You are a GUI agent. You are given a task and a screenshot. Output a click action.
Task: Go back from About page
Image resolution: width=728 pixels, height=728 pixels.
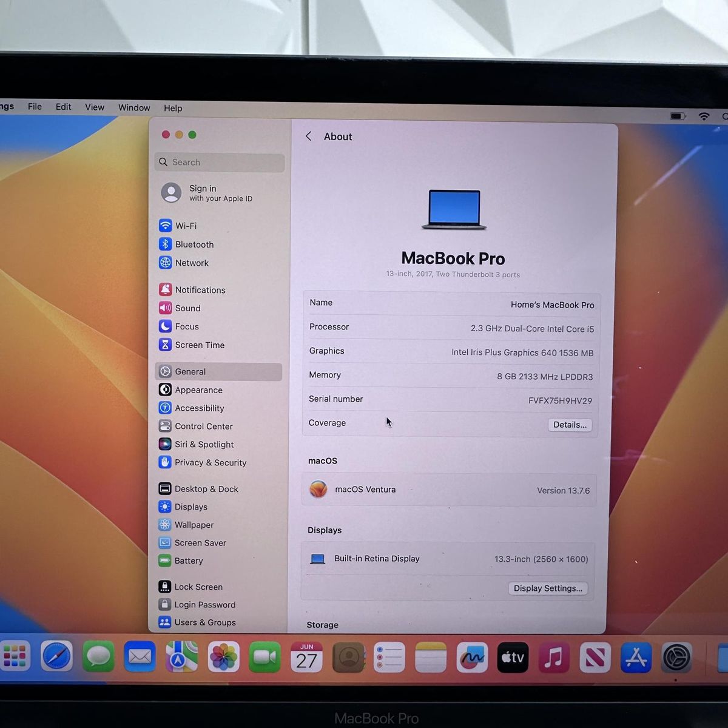[309, 136]
